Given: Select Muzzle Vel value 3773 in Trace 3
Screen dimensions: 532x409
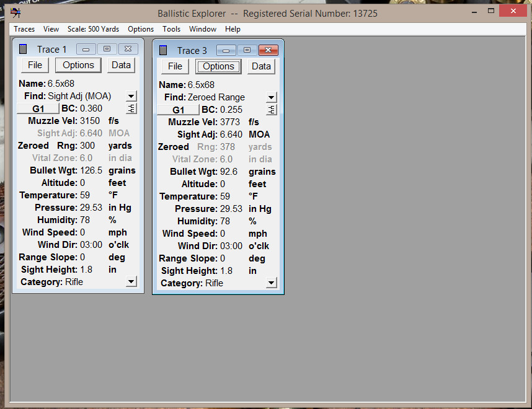Looking at the screenshot, I should point(230,122).
